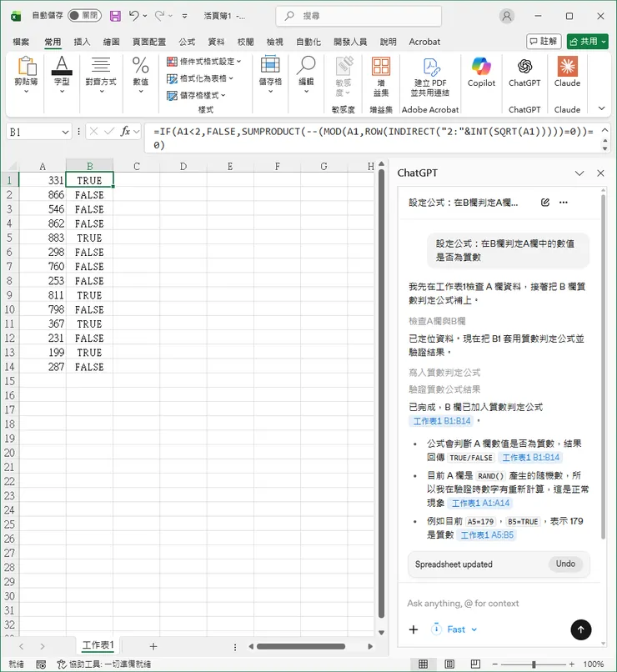Click the Claude ribbon icon
This screenshot has height=672, width=617.
coord(567,72)
